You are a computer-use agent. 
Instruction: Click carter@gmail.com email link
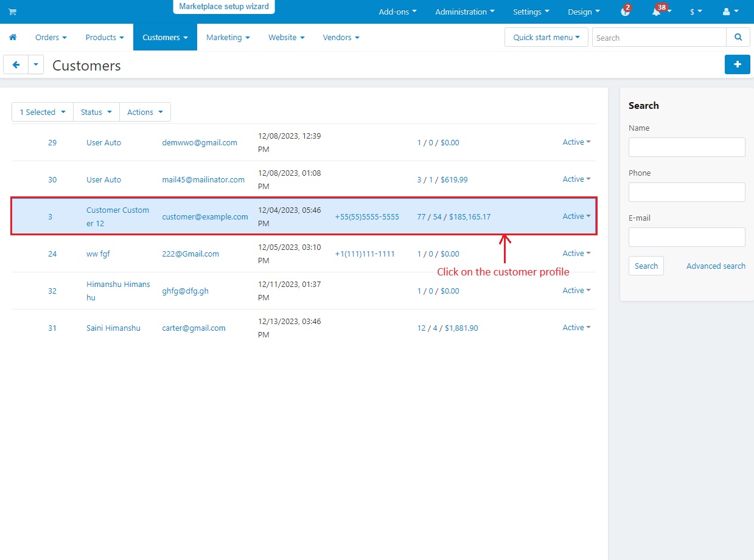click(194, 328)
